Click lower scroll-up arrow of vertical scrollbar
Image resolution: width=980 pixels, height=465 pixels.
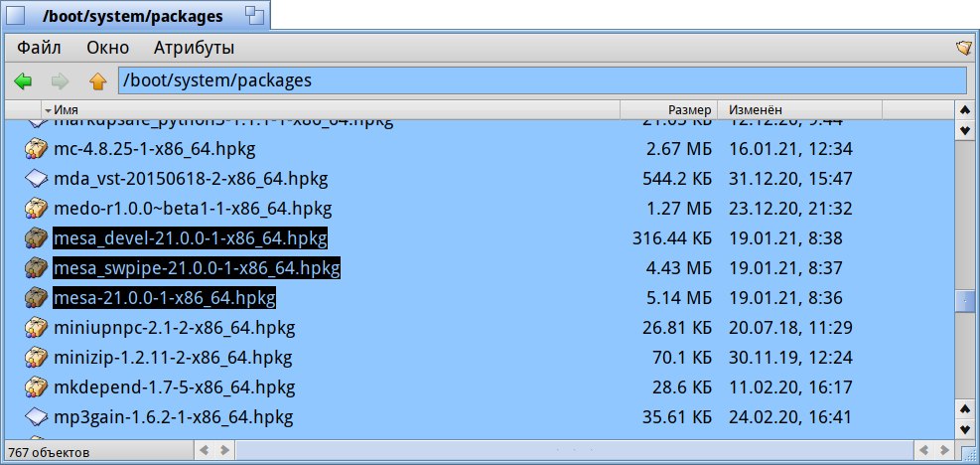tap(964, 408)
